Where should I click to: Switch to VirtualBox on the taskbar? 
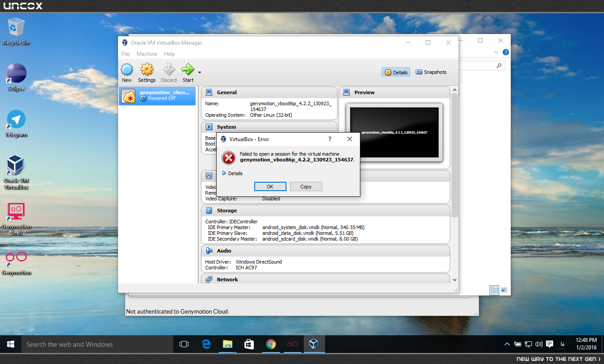[x=314, y=344]
